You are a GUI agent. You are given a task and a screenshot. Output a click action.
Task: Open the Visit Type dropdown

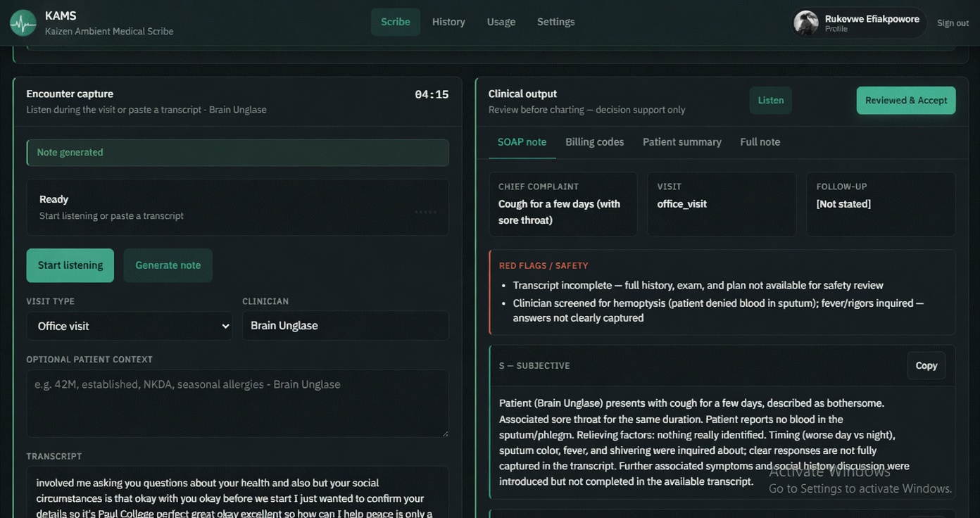[130, 326]
